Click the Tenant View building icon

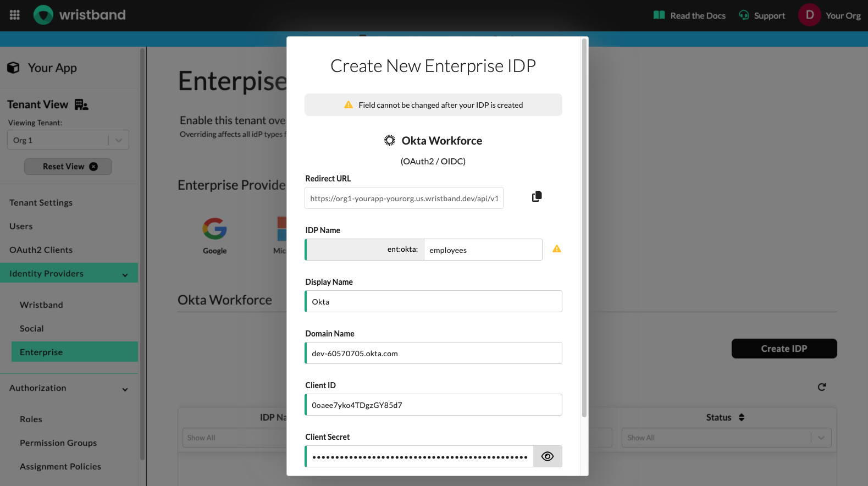pos(81,104)
